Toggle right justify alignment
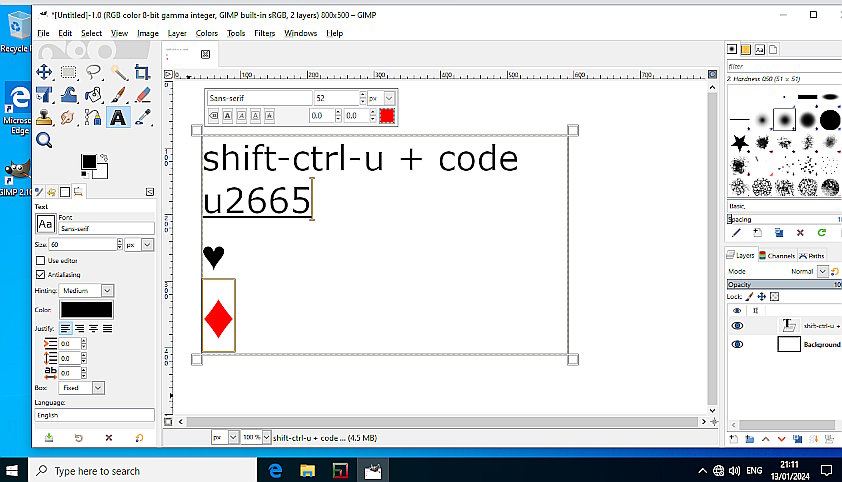 pos(79,328)
